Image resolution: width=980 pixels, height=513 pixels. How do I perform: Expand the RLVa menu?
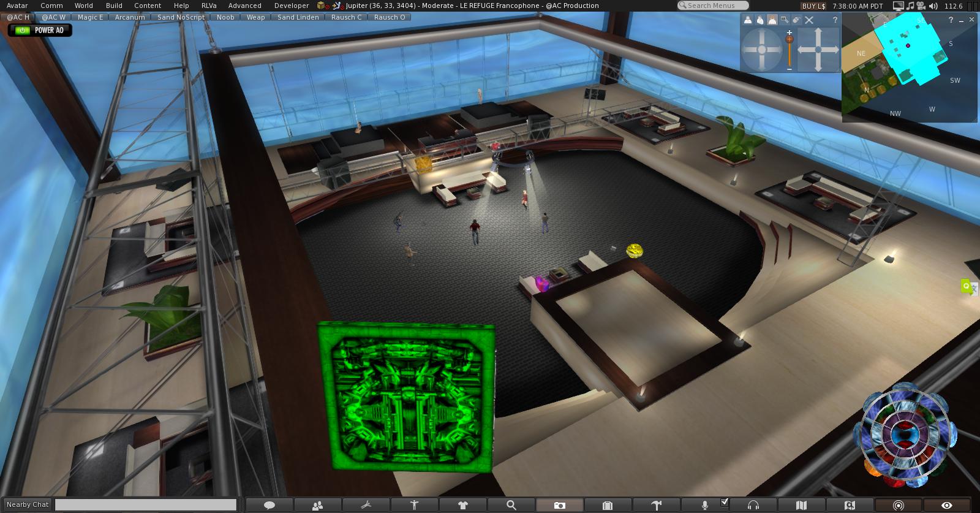click(x=209, y=6)
